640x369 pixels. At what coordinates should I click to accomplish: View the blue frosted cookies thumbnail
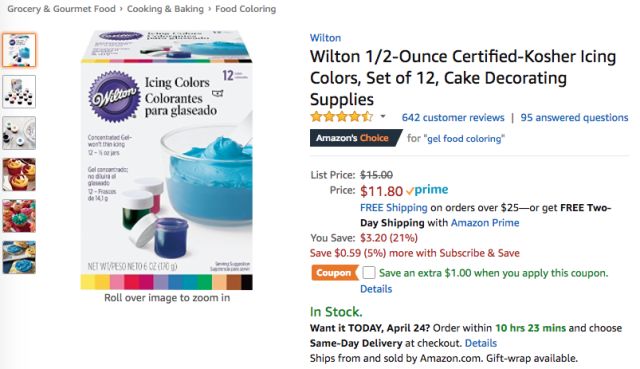19,257
